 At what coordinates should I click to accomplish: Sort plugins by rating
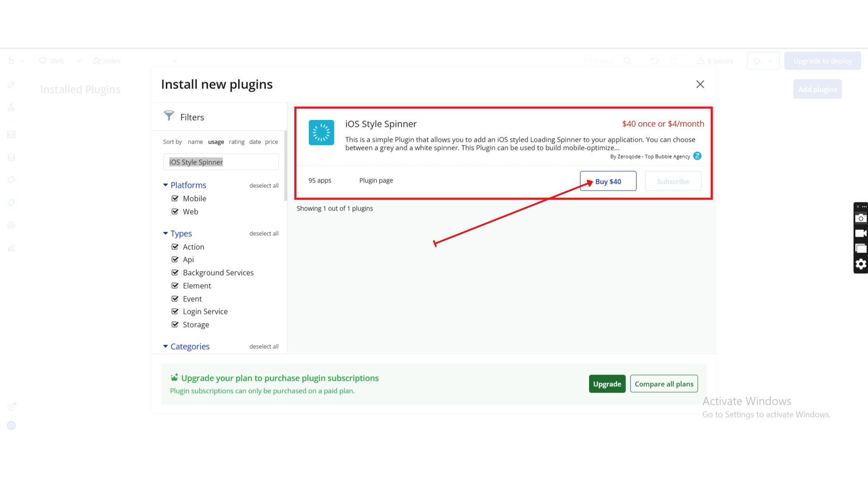point(236,142)
